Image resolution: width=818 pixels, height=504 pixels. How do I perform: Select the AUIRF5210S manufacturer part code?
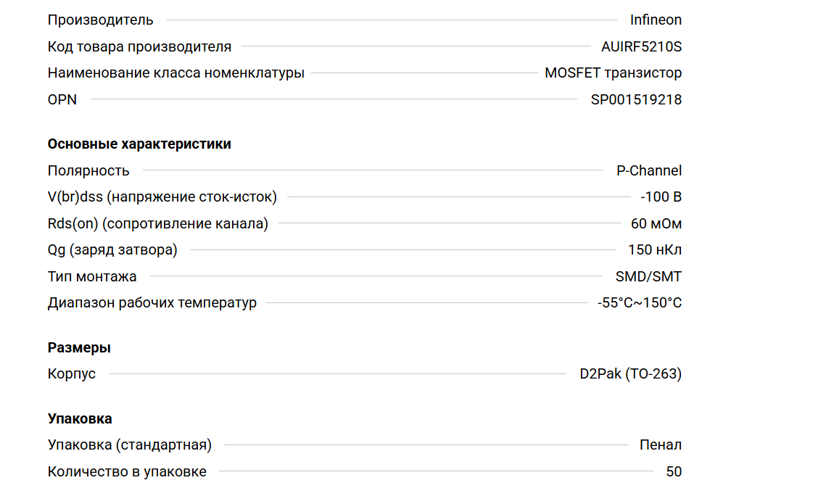click(641, 47)
